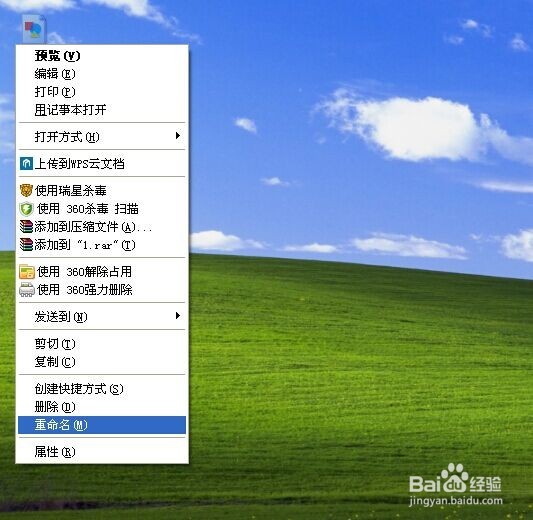Choose 使用 360解除占用
The height and width of the screenshot is (520, 533).
[102, 272]
